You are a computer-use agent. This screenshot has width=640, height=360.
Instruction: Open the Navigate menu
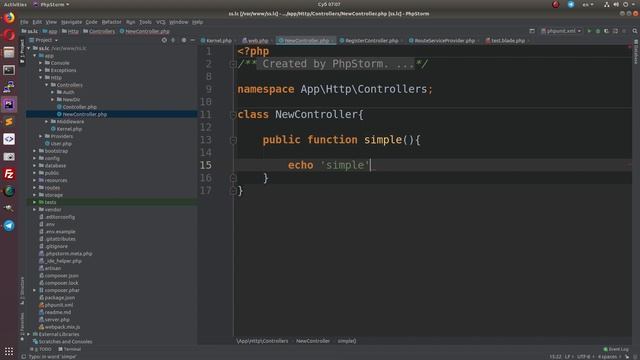[x=71, y=22]
